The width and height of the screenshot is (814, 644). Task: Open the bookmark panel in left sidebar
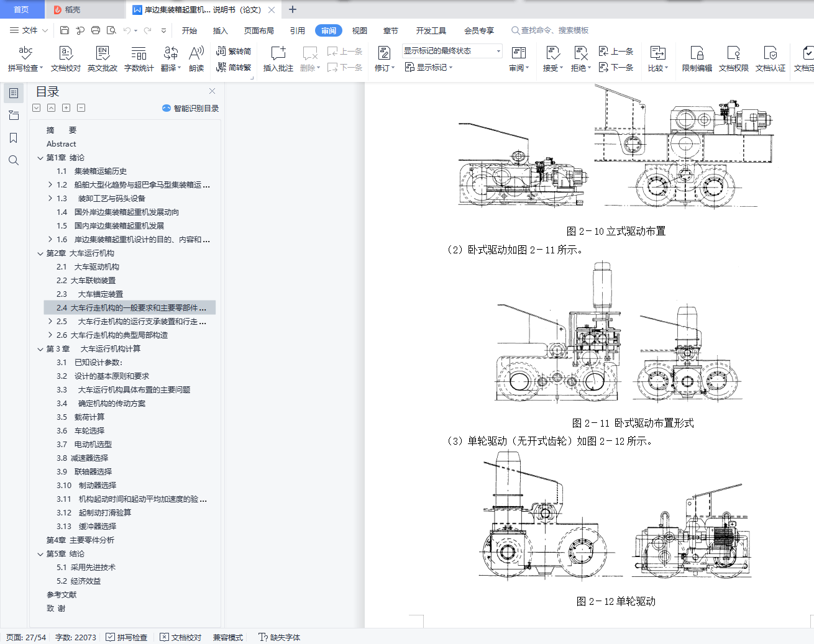coord(13,138)
